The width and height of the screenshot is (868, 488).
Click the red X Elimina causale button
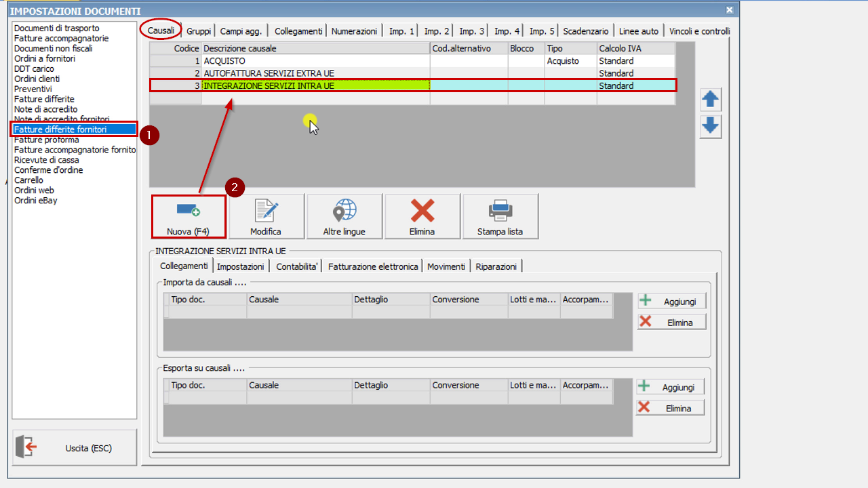click(422, 217)
